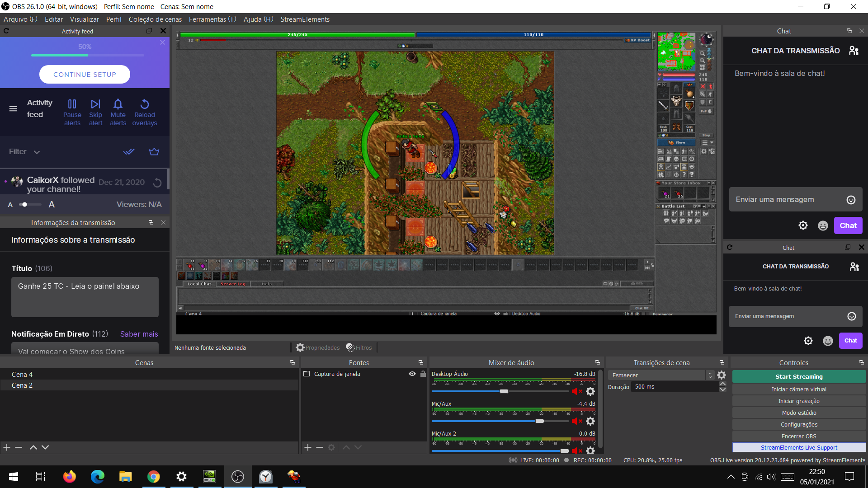Image resolution: width=868 pixels, height=488 pixels.
Task: Undock the Mixer de áudio panel
Action: pos(598,362)
